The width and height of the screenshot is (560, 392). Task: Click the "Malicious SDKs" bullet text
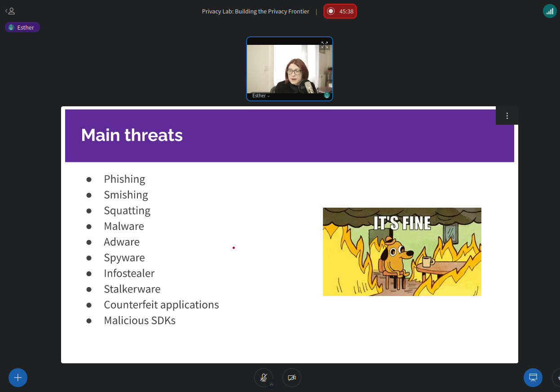click(x=140, y=320)
